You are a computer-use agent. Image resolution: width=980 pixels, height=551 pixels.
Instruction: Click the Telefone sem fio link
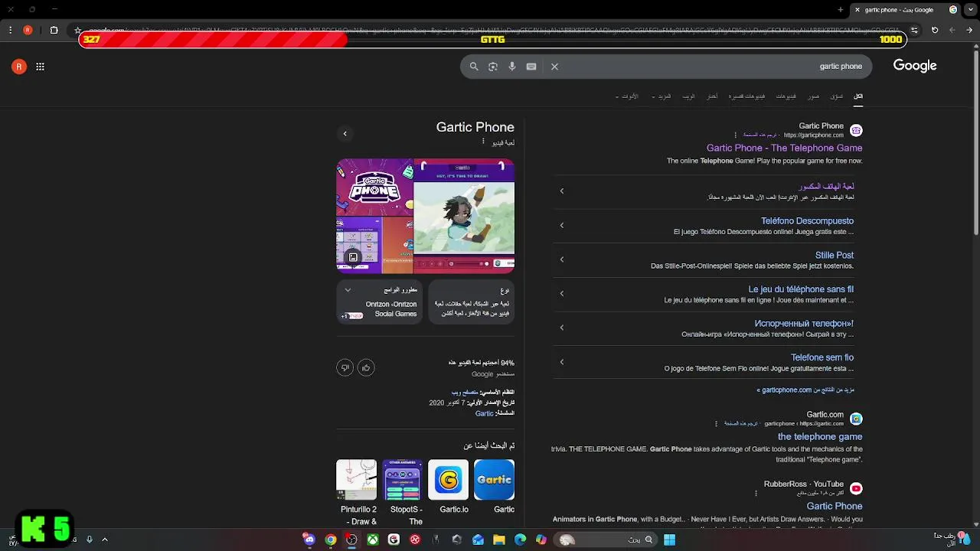click(822, 357)
